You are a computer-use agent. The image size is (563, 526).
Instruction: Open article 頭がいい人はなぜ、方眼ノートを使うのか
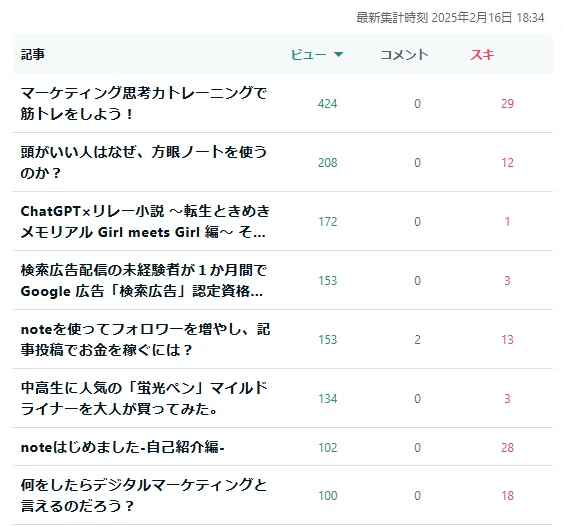click(144, 163)
